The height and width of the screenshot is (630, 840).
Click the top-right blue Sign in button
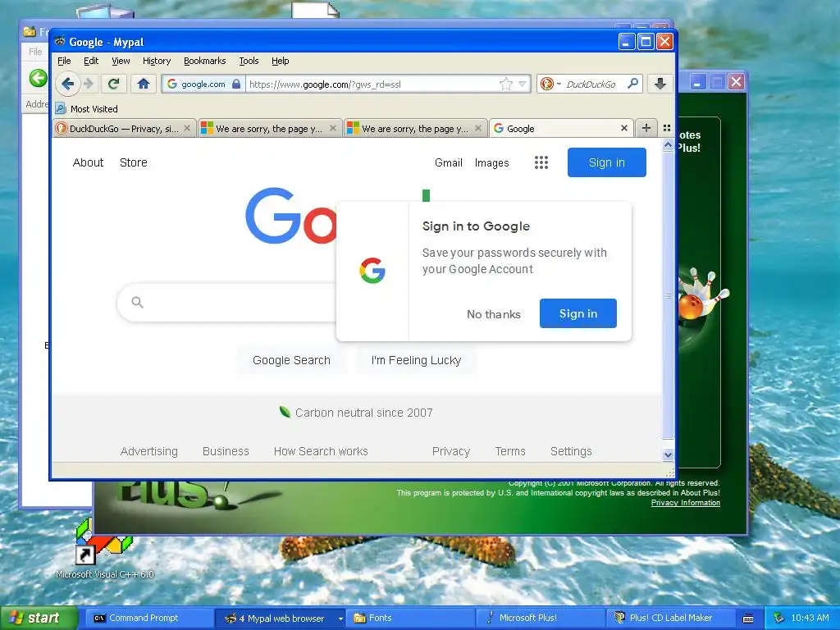pyautogui.click(x=606, y=162)
